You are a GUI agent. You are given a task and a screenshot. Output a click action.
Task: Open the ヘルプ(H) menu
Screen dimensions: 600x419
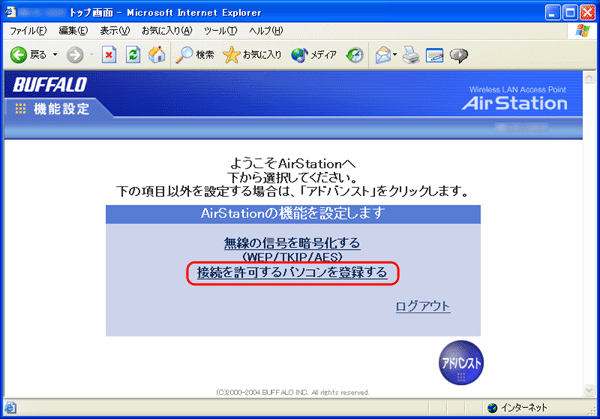pos(266,31)
